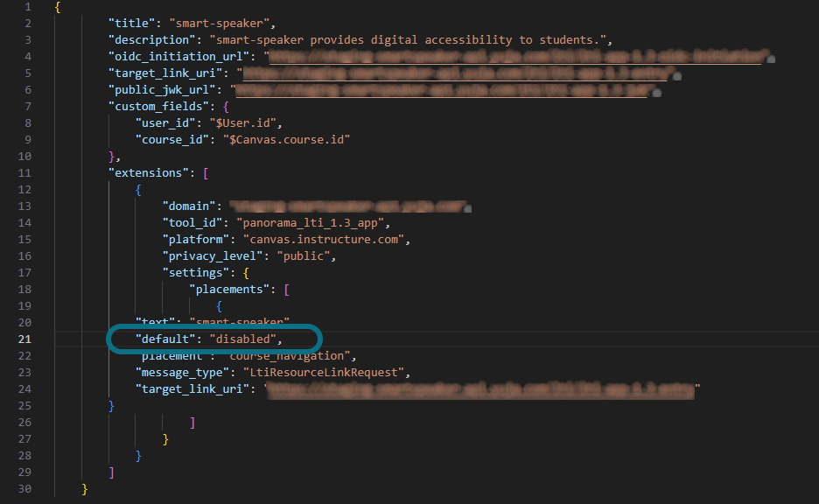
Task: Click the "settings" key
Action: (x=195, y=273)
